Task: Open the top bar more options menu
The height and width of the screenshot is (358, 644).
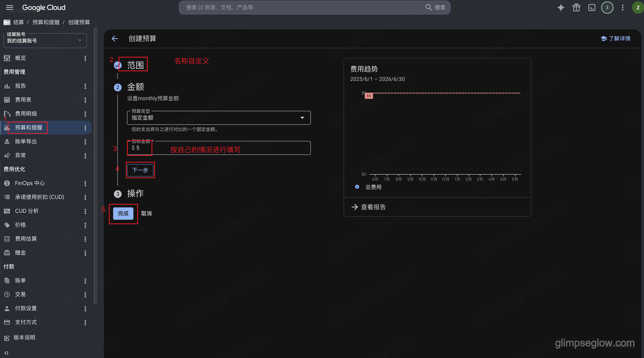Action: pos(623,8)
